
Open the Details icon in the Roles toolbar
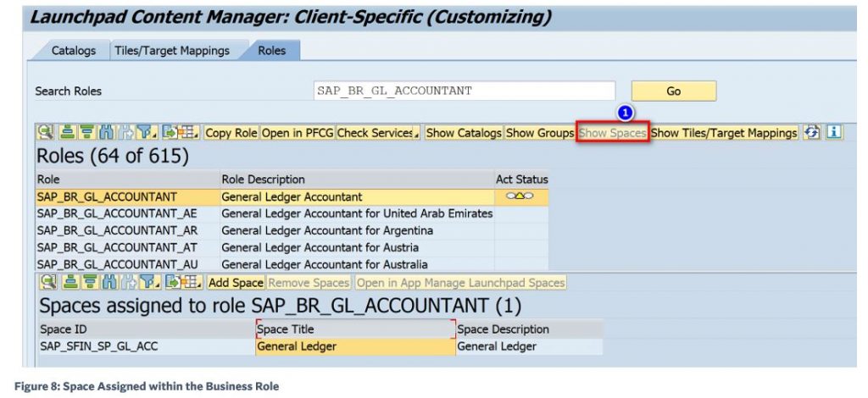[x=46, y=132]
